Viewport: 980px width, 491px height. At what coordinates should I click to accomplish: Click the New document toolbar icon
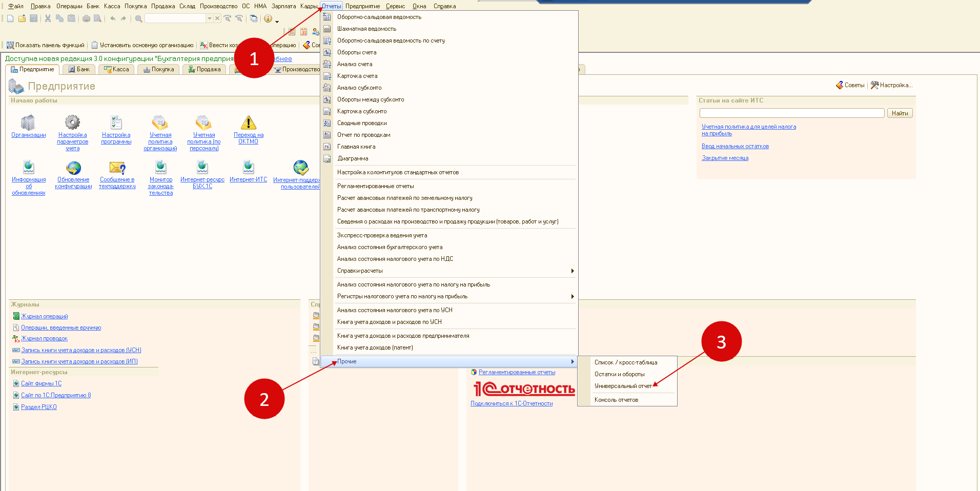10,18
